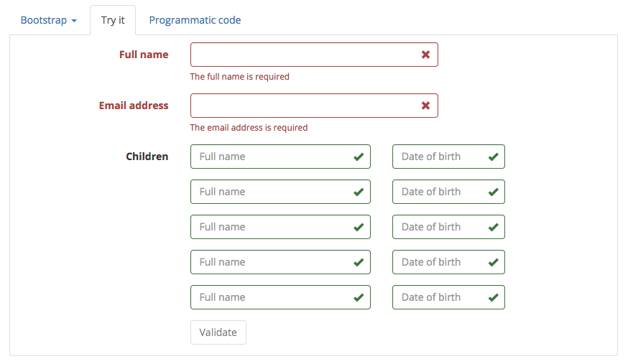Open the Bootstrap dropdown menu
628x364 pixels.
tap(48, 20)
